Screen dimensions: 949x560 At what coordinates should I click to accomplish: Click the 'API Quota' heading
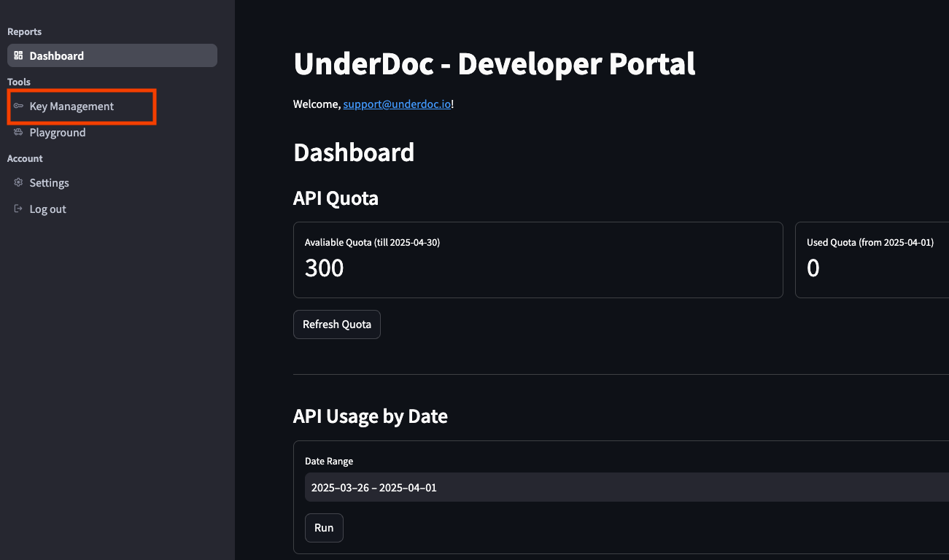pos(336,198)
